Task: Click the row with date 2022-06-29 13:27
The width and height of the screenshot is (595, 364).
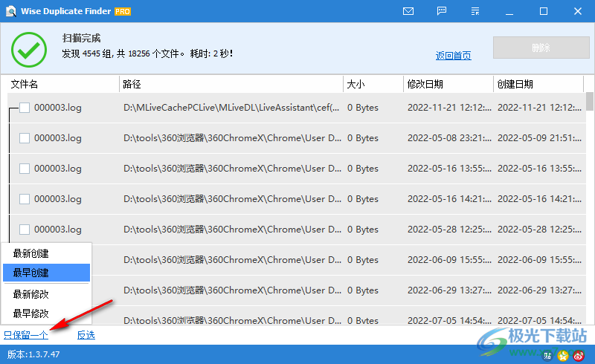Action: [297, 290]
